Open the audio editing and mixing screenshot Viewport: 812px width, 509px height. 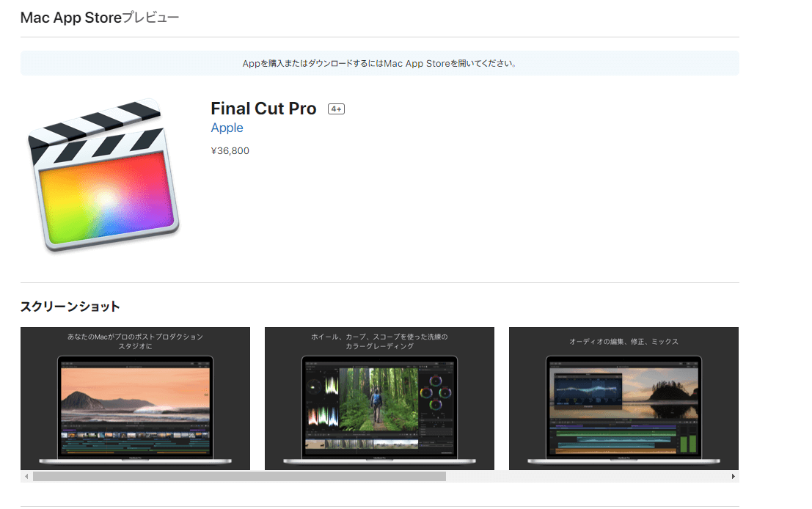coord(623,398)
